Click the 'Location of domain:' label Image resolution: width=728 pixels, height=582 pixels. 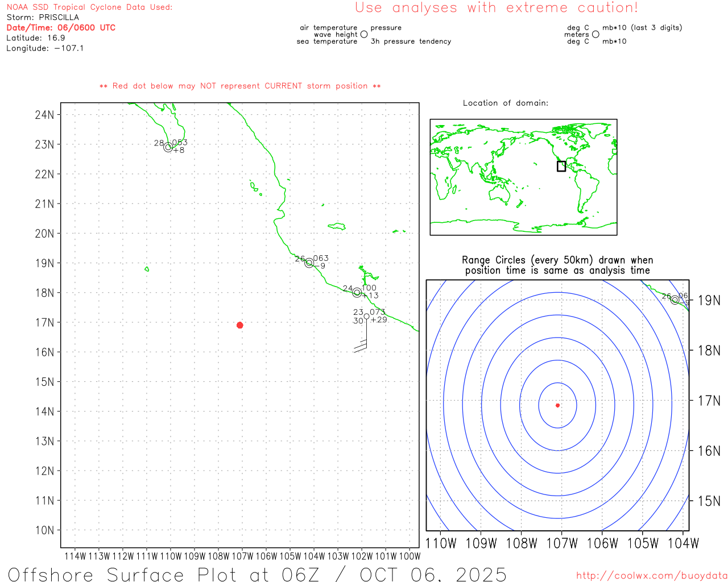pyautogui.click(x=506, y=103)
